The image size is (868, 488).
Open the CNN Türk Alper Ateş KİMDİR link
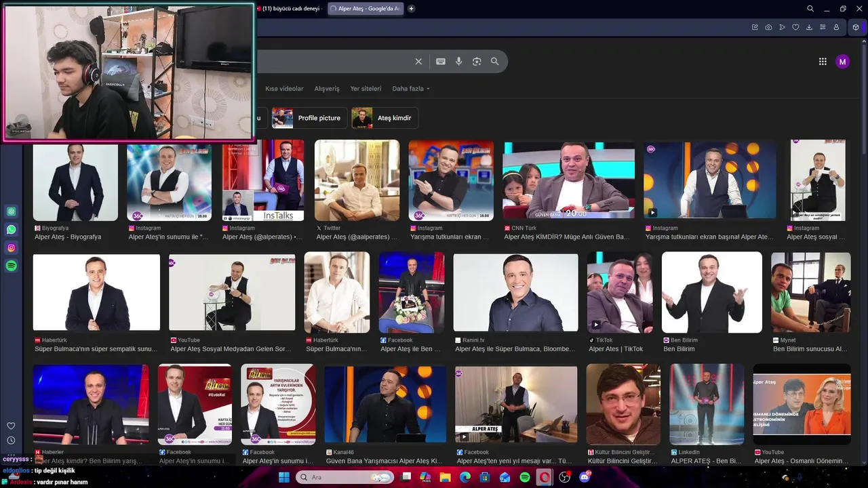coord(566,237)
